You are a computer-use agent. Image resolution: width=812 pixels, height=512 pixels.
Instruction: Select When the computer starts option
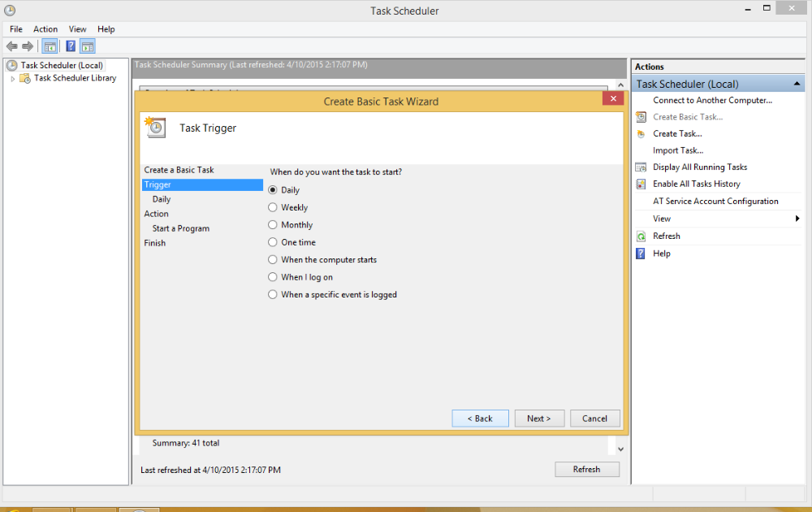pyautogui.click(x=273, y=259)
